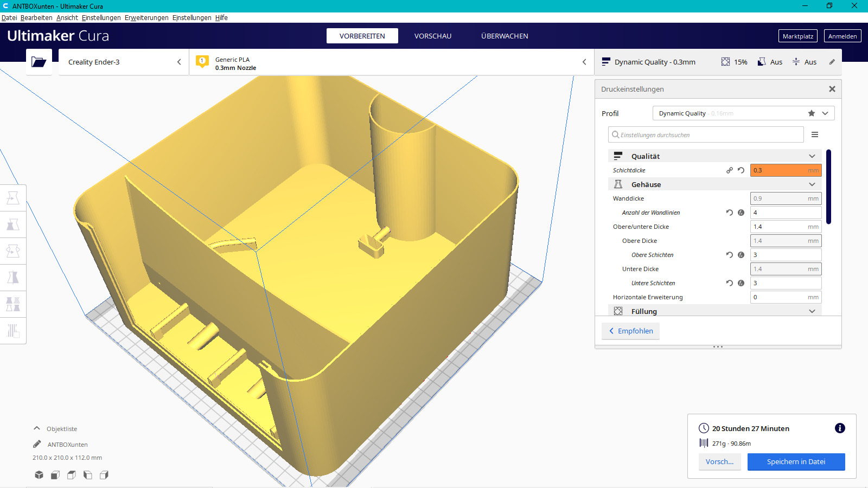Show print time details via the info icon
The image size is (868, 488).
click(840, 428)
